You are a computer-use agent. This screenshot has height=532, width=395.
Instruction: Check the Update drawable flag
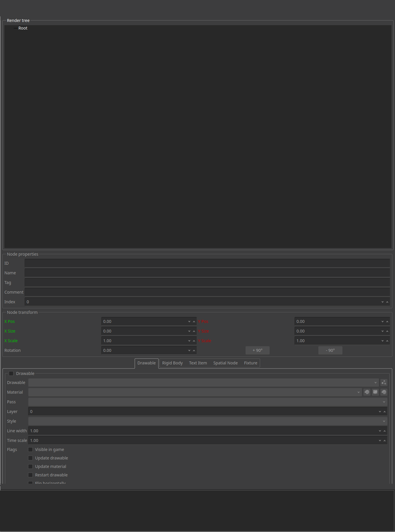[30, 458]
